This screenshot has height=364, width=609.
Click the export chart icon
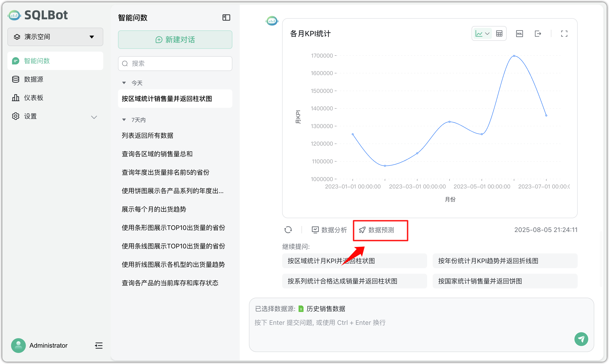(x=538, y=33)
